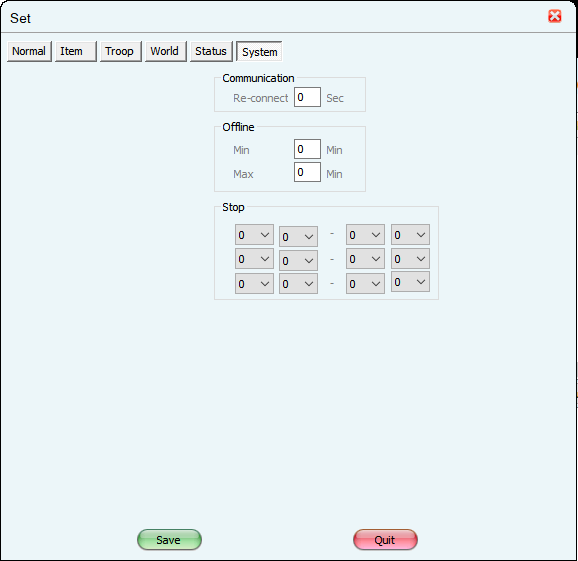Focus the Offline Max input field
The width and height of the screenshot is (578, 561).
(307, 172)
